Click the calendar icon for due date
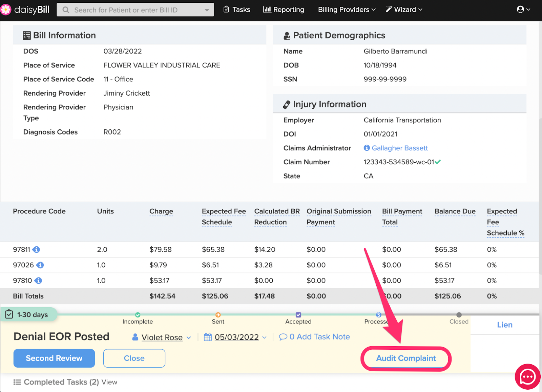Viewport: 542px width, 392px height. 208,337
